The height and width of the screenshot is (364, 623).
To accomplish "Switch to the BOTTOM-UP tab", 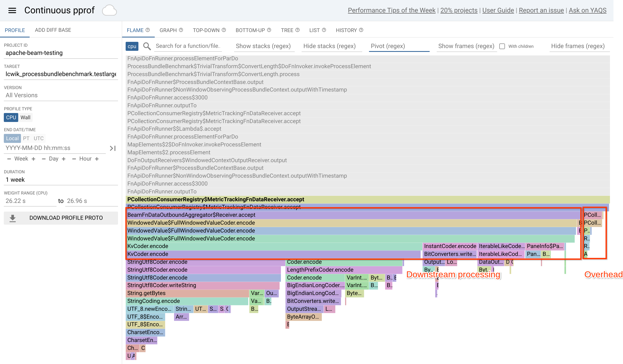I will pos(250,30).
